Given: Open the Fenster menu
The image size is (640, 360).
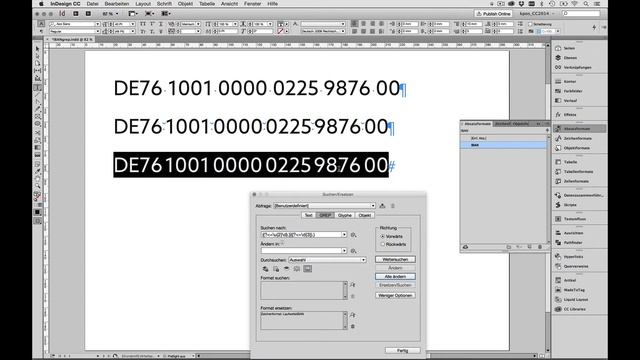Looking at the screenshot, I should pyautogui.click(x=252, y=4).
